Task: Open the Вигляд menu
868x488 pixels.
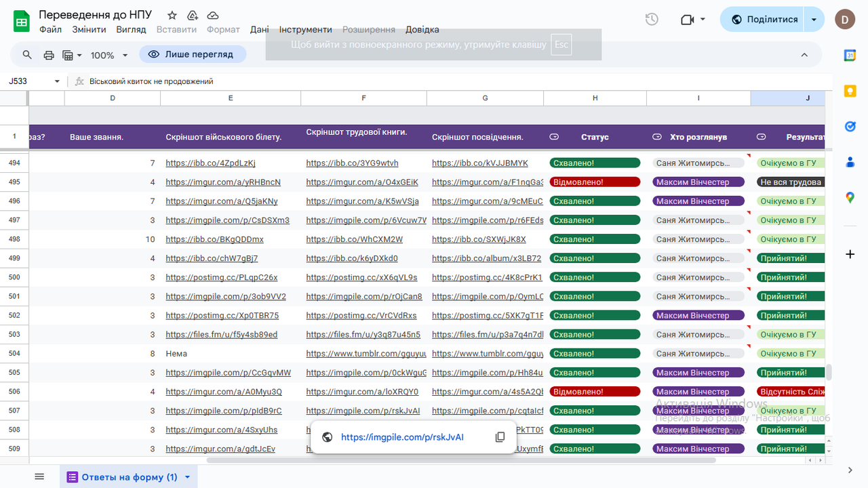Action: click(131, 30)
